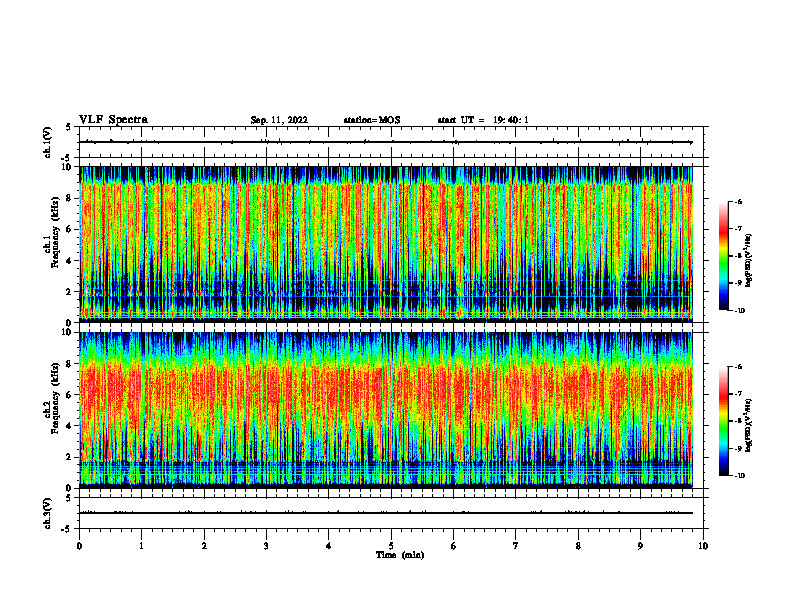Click the "Time (min)" axis title

click(x=400, y=555)
